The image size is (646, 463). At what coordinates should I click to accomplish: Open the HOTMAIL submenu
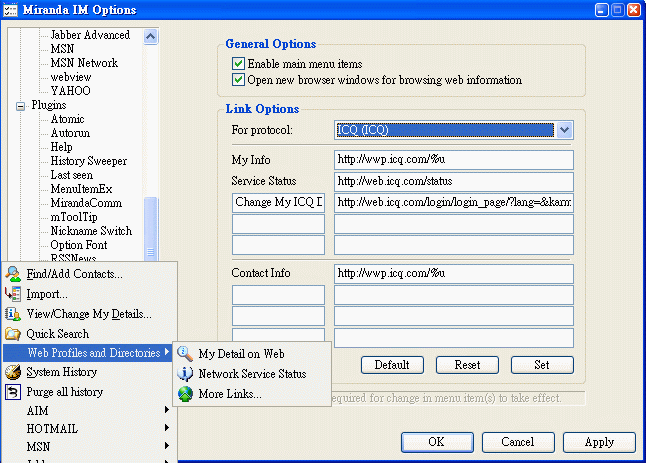pos(98,429)
